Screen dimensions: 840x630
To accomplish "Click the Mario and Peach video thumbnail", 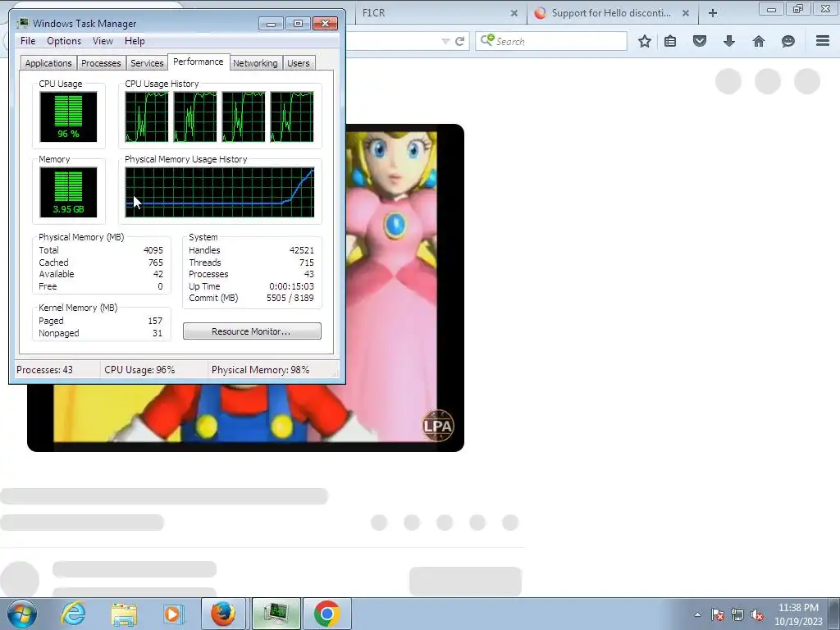I will coord(245,288).
